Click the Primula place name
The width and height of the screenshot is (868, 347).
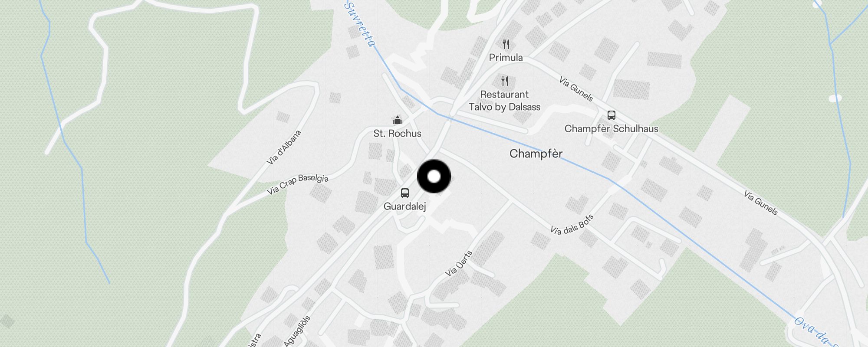[506, 58]
